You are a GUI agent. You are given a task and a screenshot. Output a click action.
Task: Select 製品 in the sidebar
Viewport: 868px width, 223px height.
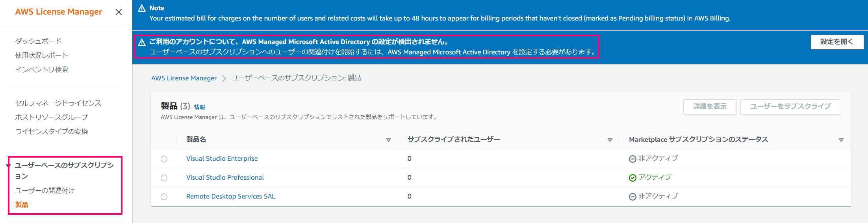click(22, 204)
